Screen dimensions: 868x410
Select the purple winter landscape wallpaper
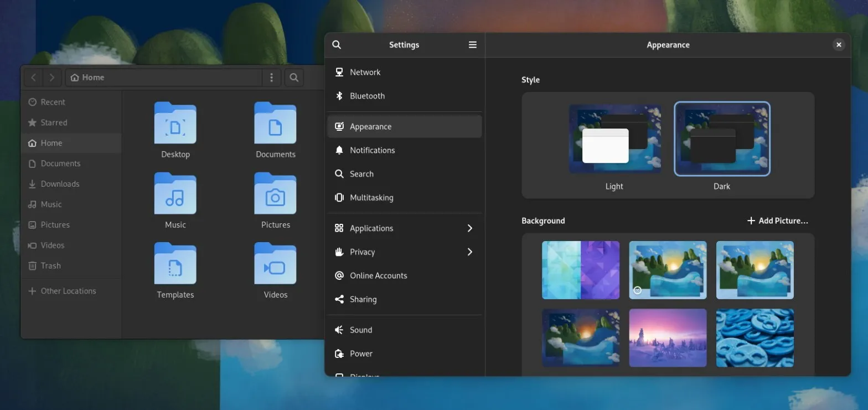point(668,338)
